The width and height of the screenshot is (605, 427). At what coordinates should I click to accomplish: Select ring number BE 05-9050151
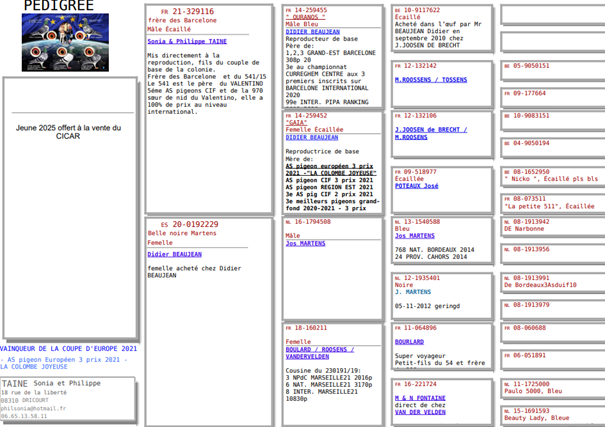coord(527,66)
